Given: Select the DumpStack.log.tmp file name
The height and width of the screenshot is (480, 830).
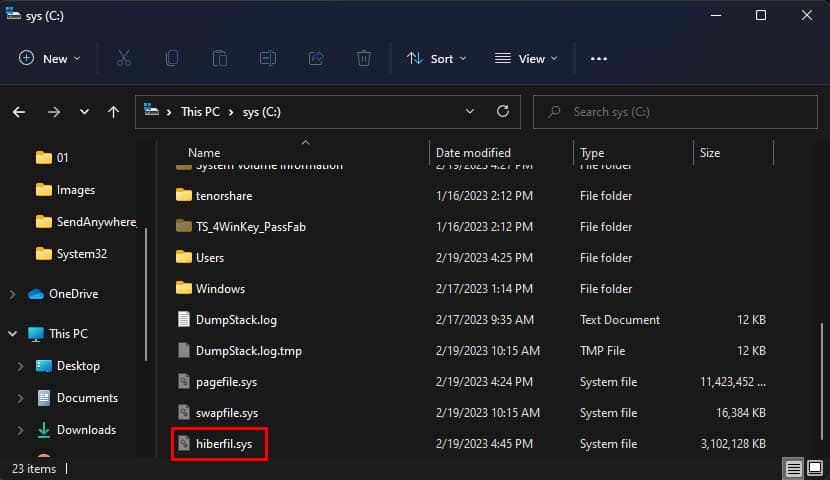Looking at the screenshot, I should click(x=249, y=350).
